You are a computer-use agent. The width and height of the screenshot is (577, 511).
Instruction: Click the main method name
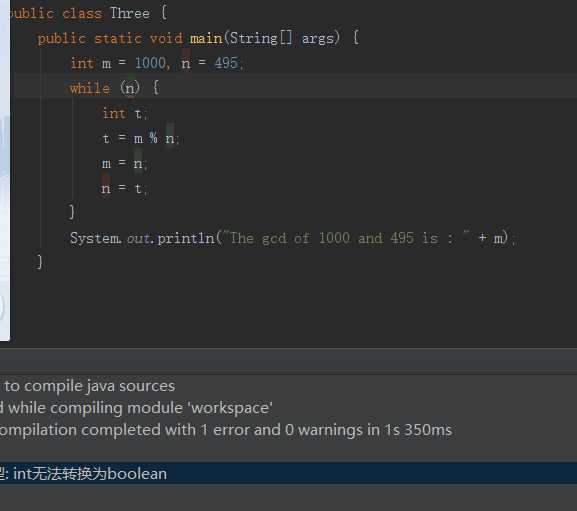(206, 38)
